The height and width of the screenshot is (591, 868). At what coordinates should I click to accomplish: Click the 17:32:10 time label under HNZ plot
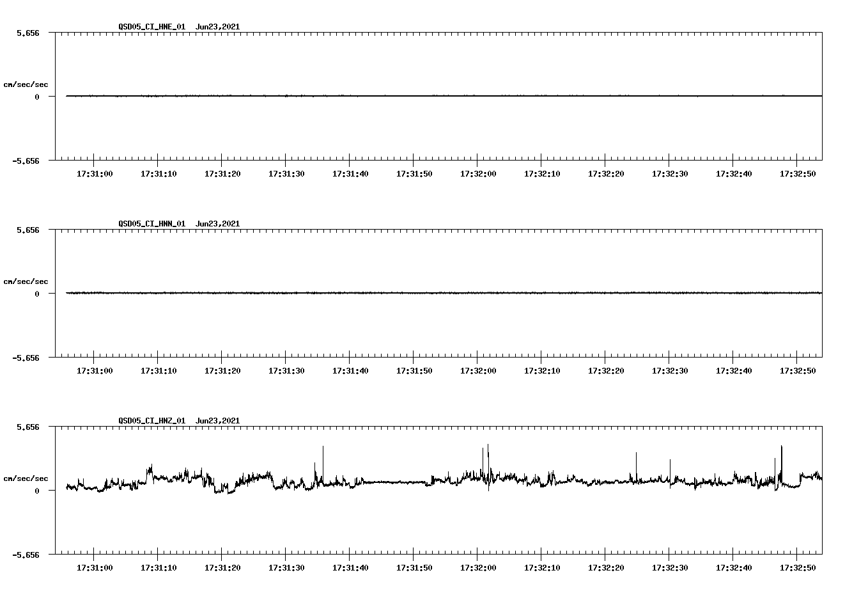pyautogui.click(x=542, y=567)
